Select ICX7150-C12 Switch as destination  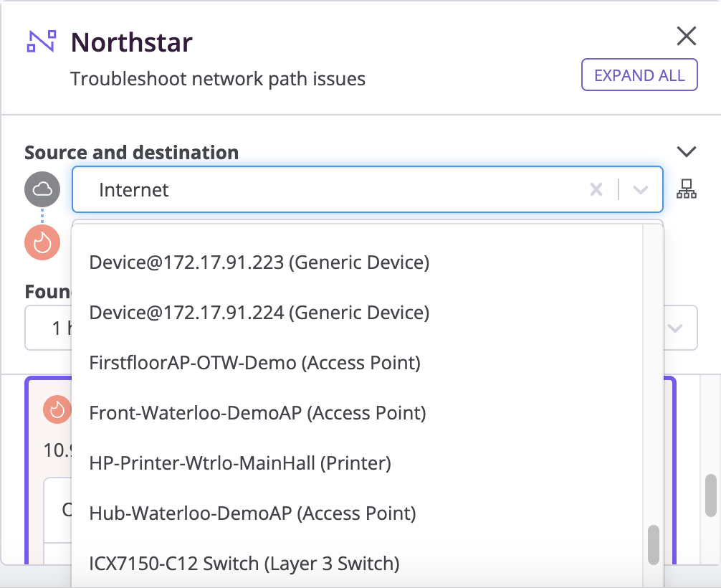click(244, 564)
